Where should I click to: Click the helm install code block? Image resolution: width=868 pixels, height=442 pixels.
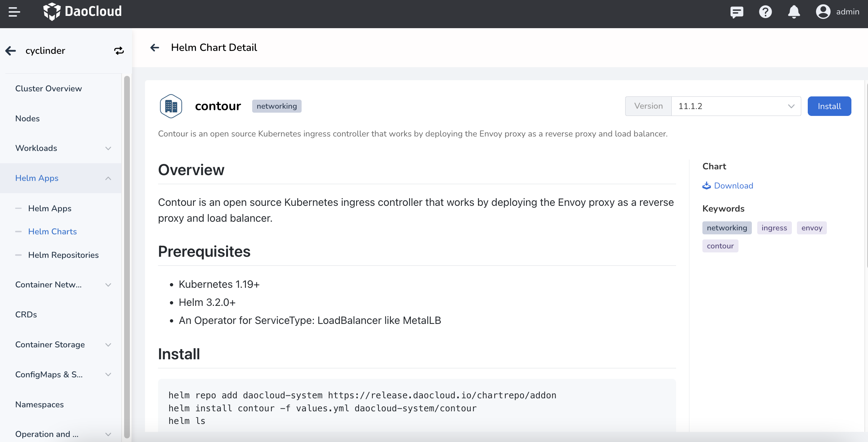[417, 406]
